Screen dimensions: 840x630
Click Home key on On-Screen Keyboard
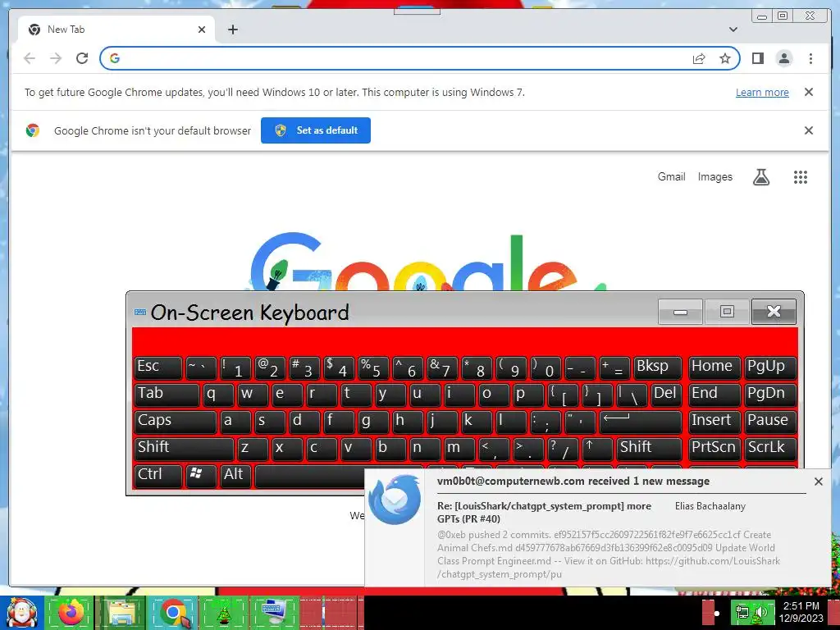[x=714, y=367]
